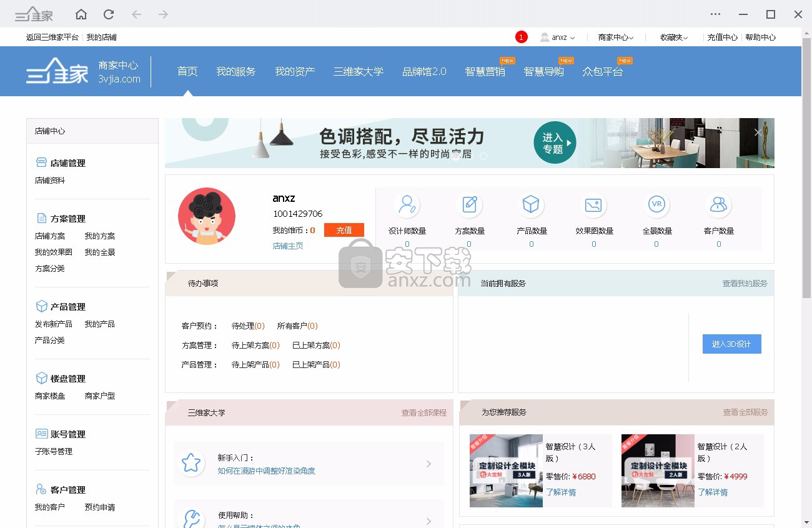Open the 查看全部服务 link

(x=745, y=412)
